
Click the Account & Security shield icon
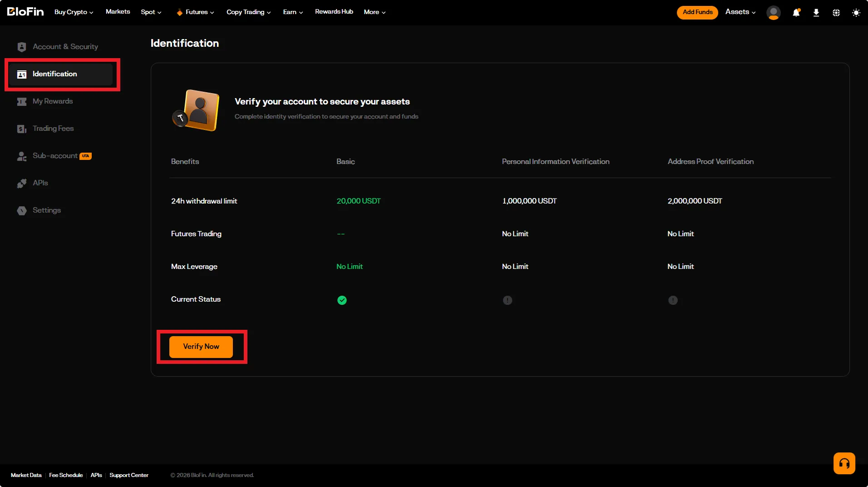point(22,47)
